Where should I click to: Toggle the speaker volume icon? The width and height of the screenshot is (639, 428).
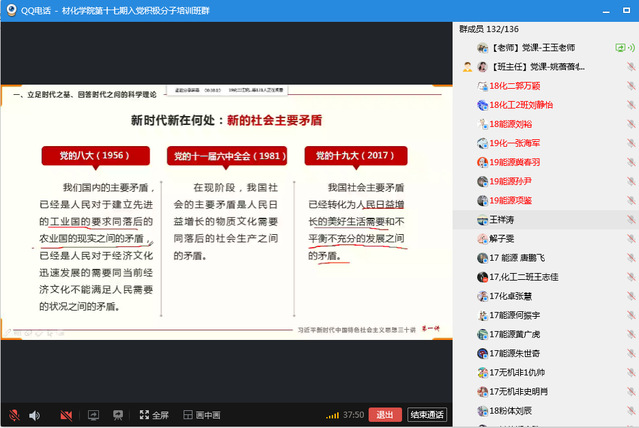(x=34, y=414)
